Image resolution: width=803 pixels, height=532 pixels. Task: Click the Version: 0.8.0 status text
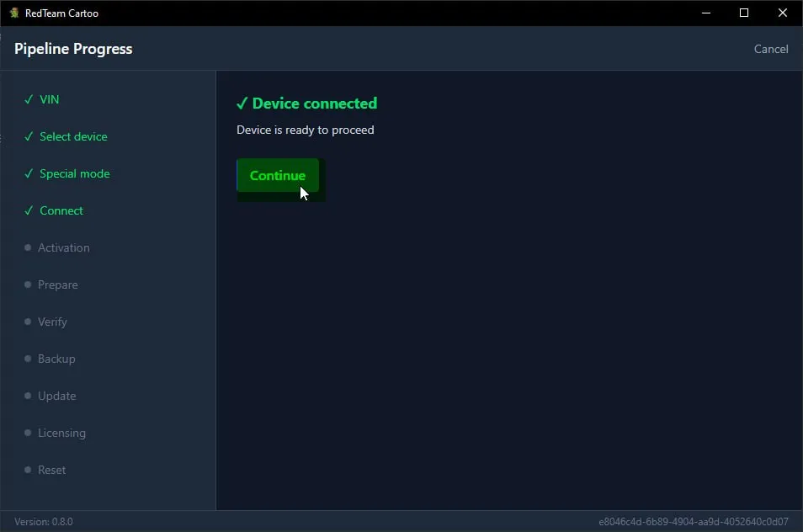click(44, 522)
